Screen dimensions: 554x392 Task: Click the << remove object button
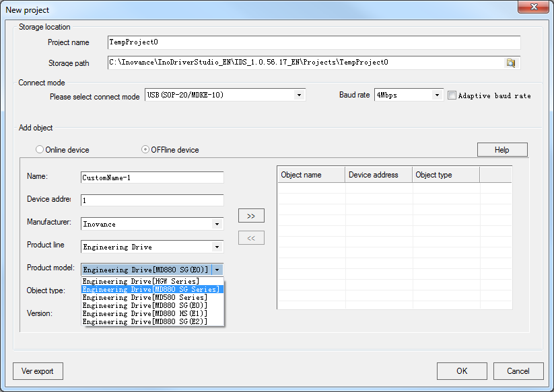point(251,238)
